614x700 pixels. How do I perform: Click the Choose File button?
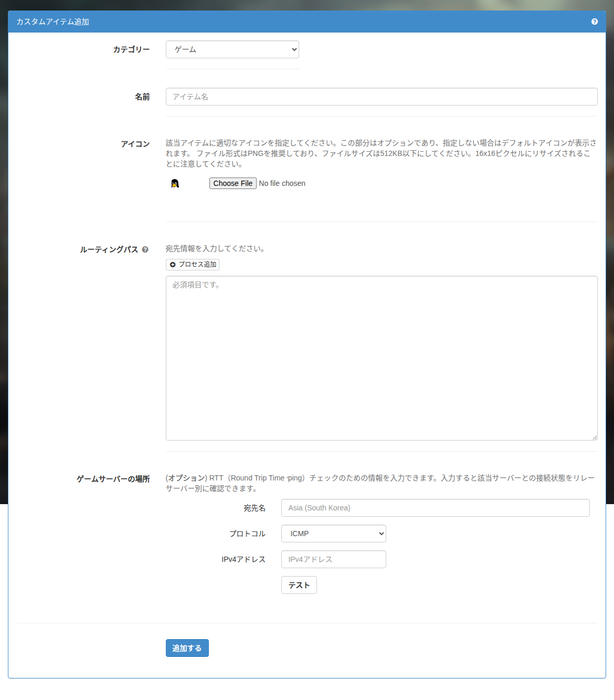pos(233,183)
